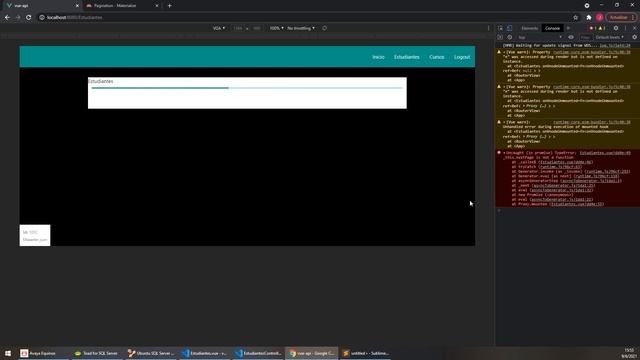Screen dimensions: 640x360
Task: Open Sublime Text untitled from taskbar
Action: [366, 353]
